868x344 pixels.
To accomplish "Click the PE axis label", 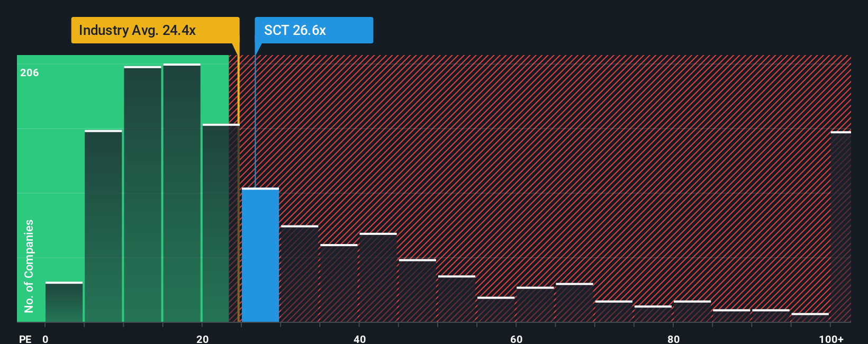I will click(25, 339).
